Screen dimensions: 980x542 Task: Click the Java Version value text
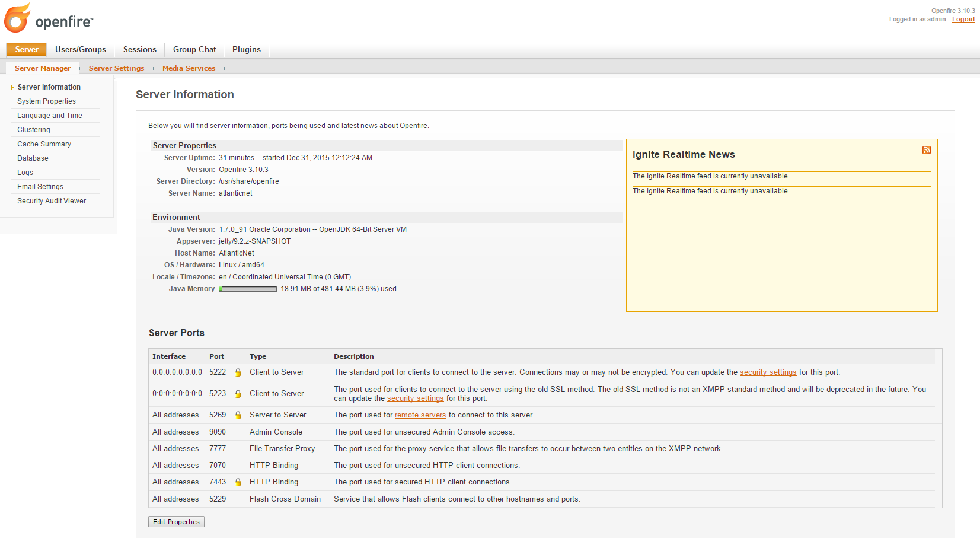(312, 229)
